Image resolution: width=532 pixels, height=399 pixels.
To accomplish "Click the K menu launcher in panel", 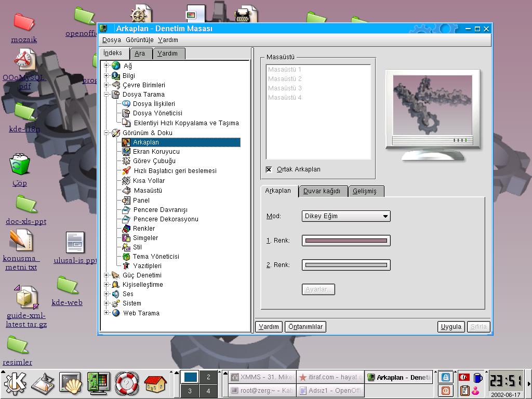I will click(x=15, y=384).
